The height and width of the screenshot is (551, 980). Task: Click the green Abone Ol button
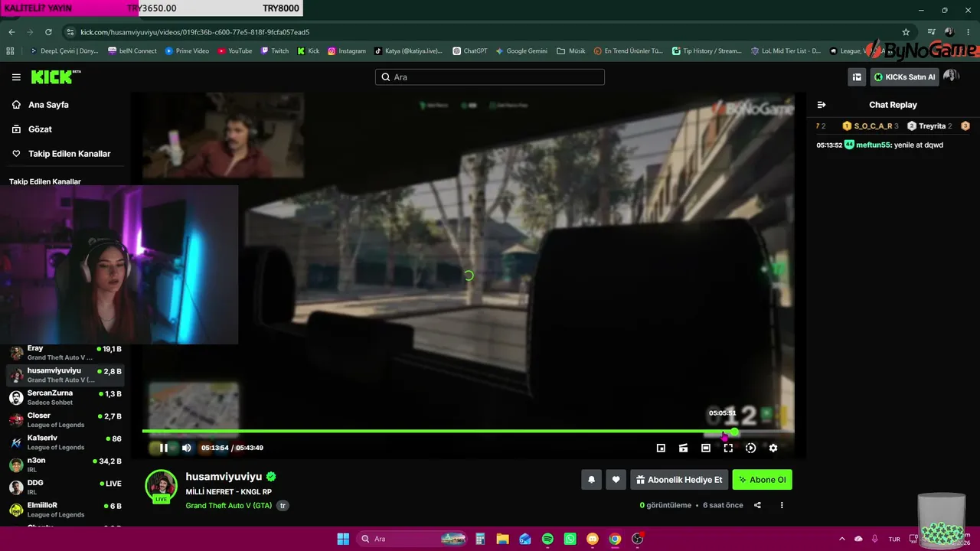point(762,480)
